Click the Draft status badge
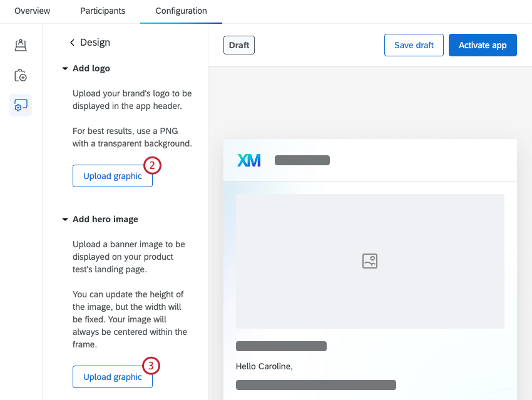Image resolution: width=532 pixels, height=400 pixels. point(238,44)
